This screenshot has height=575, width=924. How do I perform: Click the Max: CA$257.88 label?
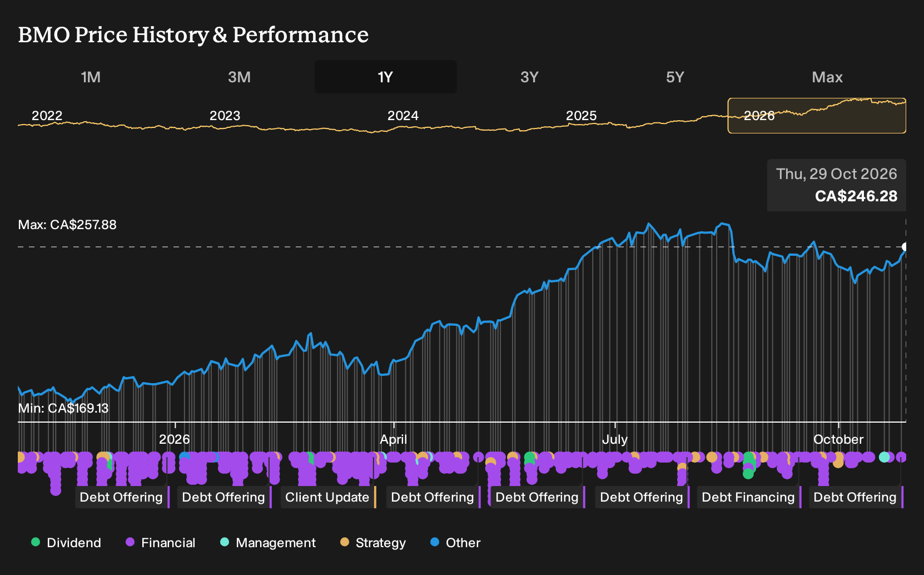point(67,225)
